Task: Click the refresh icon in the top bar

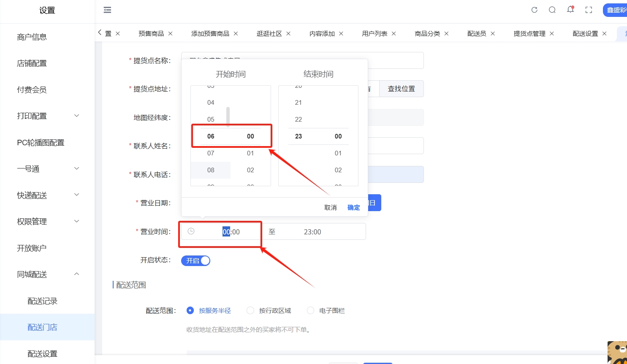Action: click(x=534, y=10)
